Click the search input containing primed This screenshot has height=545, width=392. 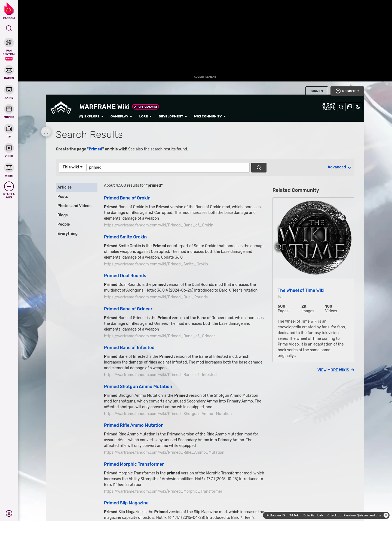168,168
